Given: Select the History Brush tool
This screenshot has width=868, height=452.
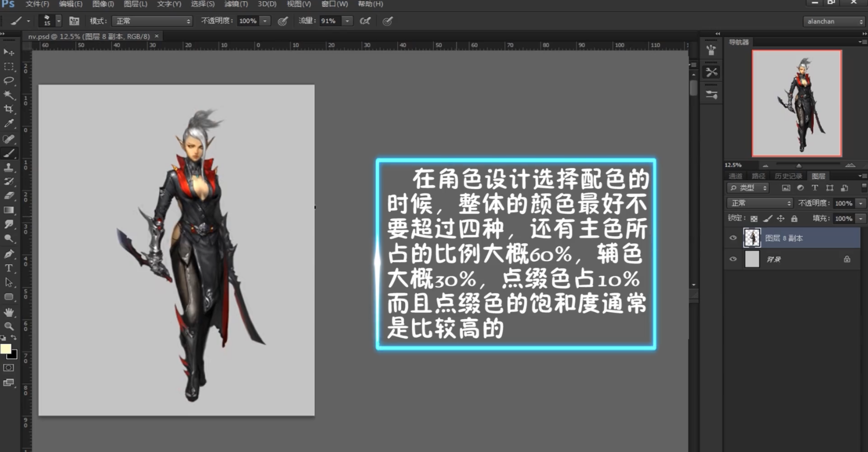Looking at the screenshot, I should (x=9, y=182).
